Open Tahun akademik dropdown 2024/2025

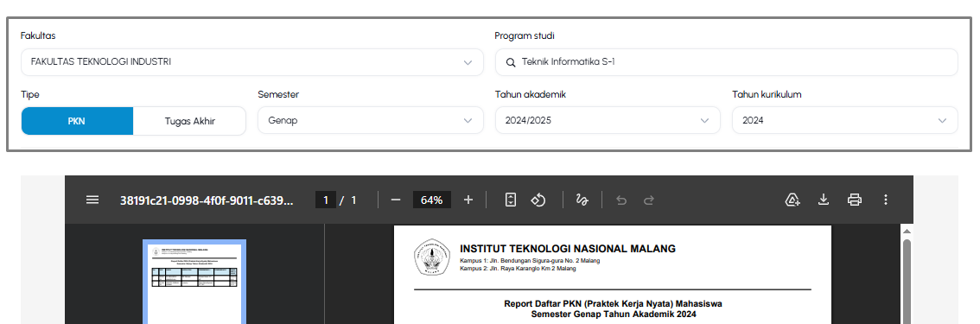coord(608,120)
